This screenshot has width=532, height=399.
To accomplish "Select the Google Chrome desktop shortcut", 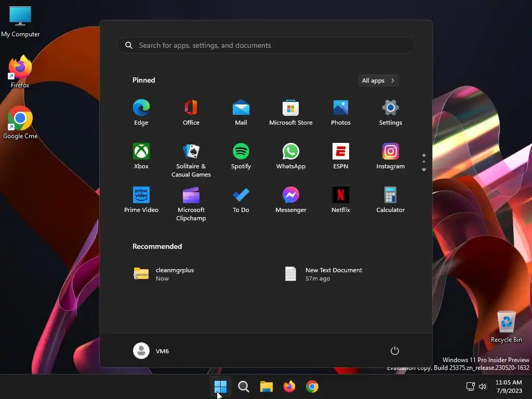I will (20, 123).
